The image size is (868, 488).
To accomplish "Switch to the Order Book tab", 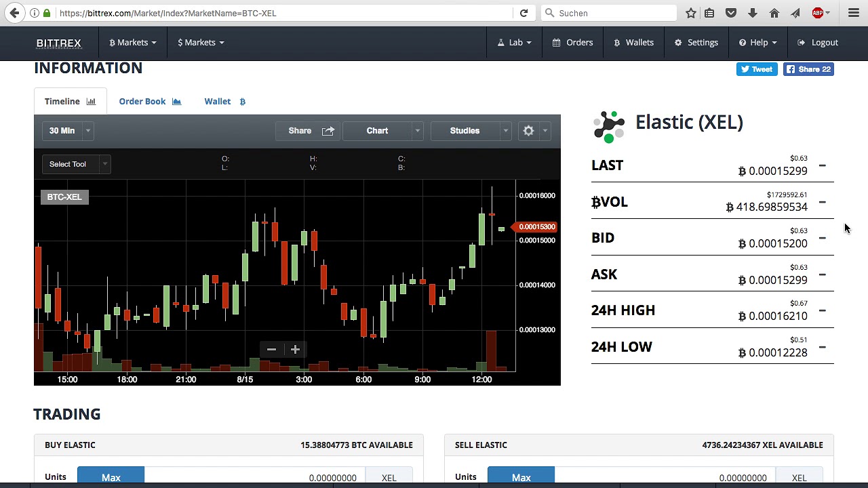I will [x=150, y=102].
